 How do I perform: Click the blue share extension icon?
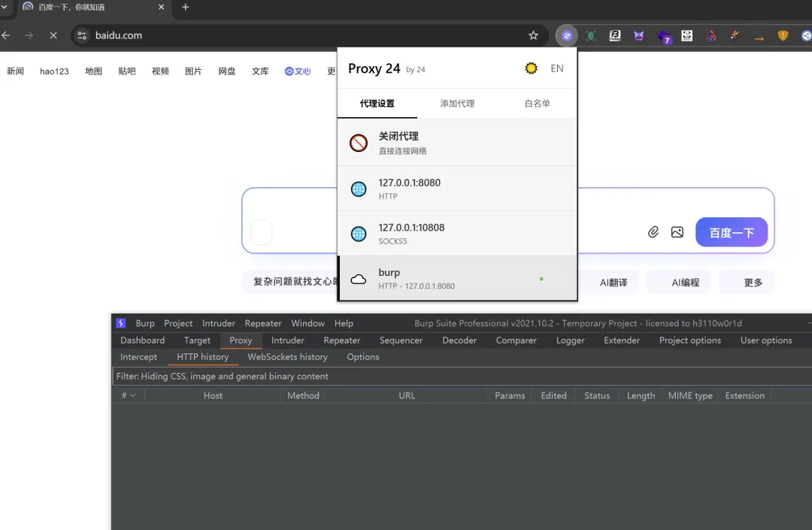(806, 36)
